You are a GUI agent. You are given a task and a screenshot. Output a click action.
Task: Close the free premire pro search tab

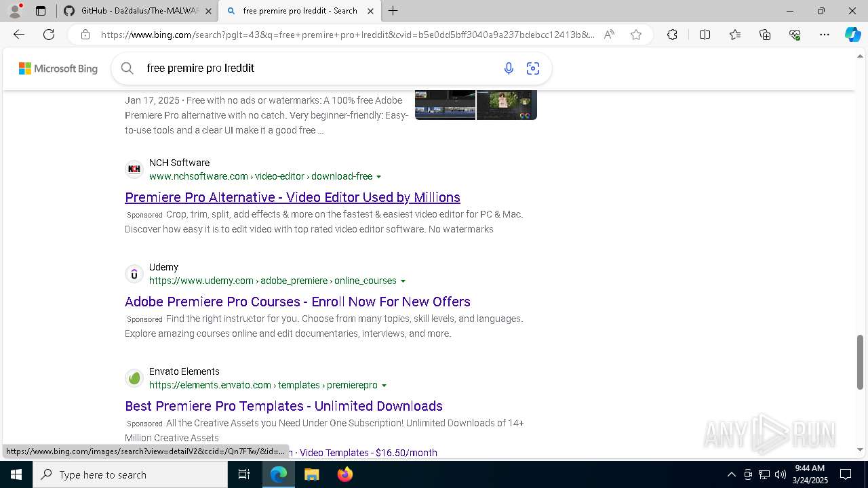tap(370, 11)
